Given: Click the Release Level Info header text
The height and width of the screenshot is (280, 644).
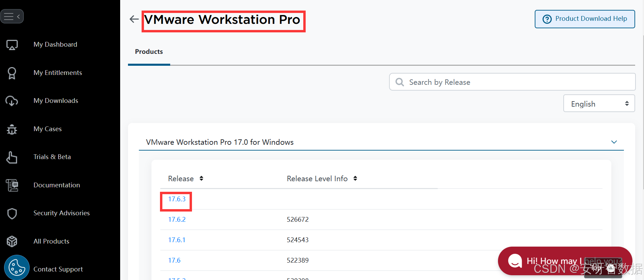Looking at the screenshot, I should click(x=317, y=179).
